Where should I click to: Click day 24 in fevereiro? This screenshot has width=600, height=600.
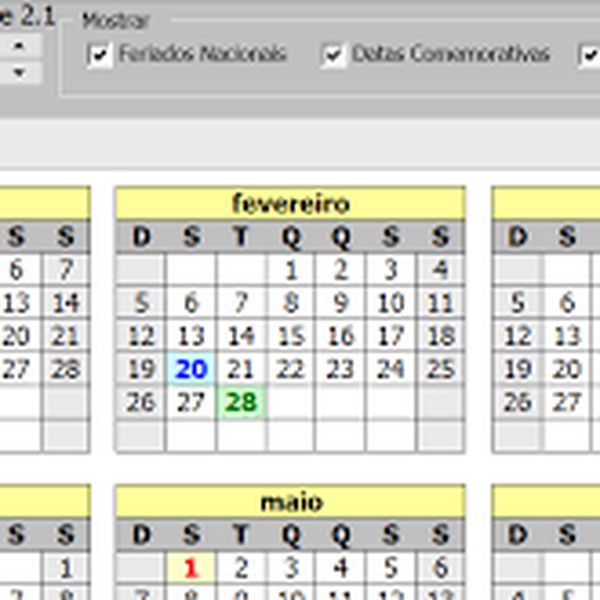tap(391, 369)
